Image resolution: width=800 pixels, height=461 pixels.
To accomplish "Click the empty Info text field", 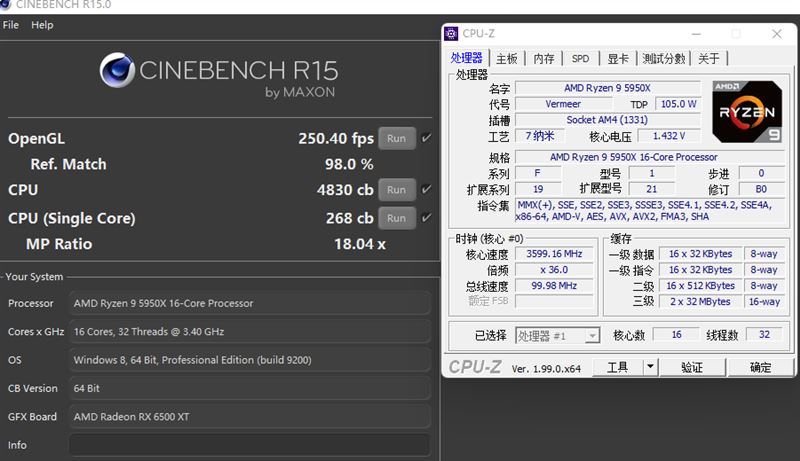I will tap(249, 445).
